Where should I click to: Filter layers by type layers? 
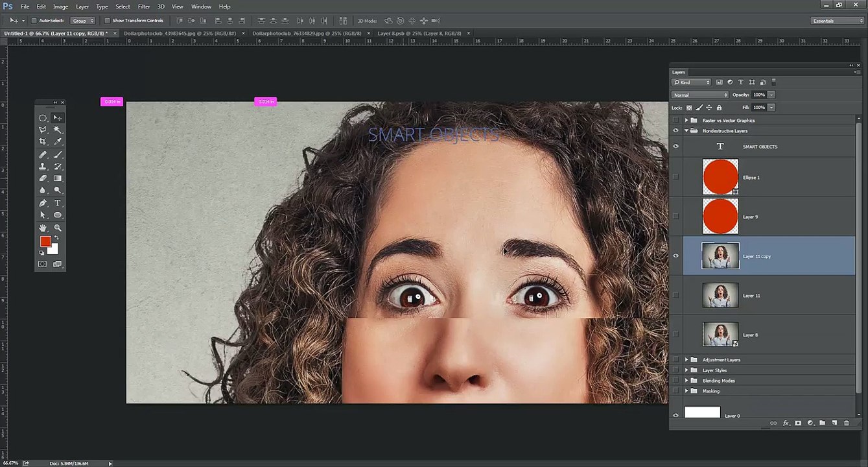click(x=741, y=82)
